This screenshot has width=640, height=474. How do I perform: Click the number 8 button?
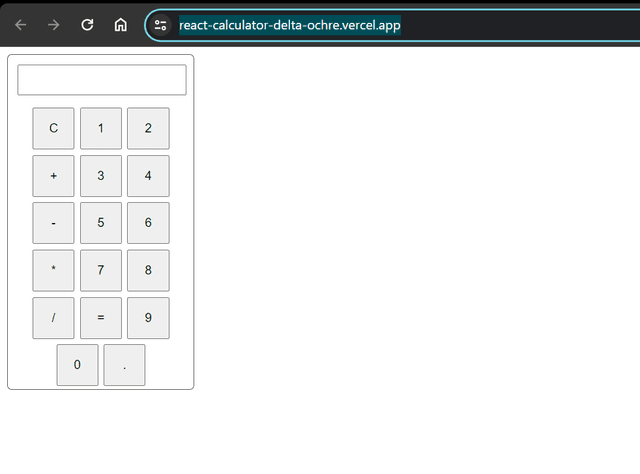pyautogui.click(x=148, y=270)
